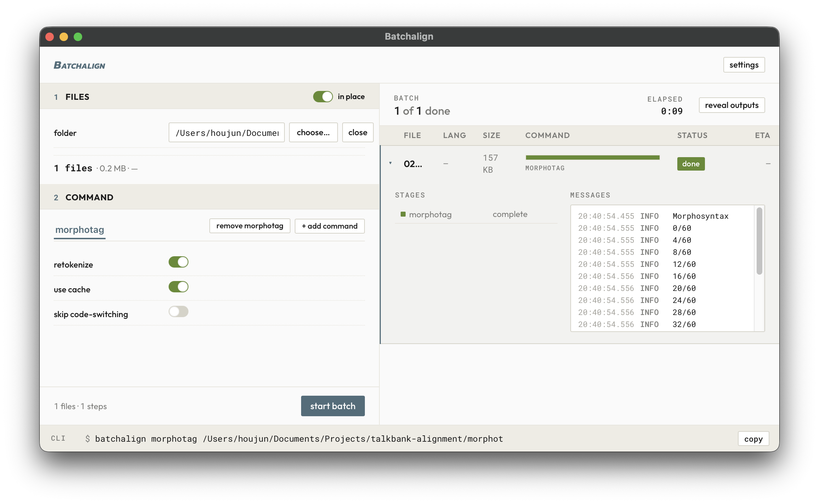
Task: Click the FILE column header
Action: [x=412, y=135]
